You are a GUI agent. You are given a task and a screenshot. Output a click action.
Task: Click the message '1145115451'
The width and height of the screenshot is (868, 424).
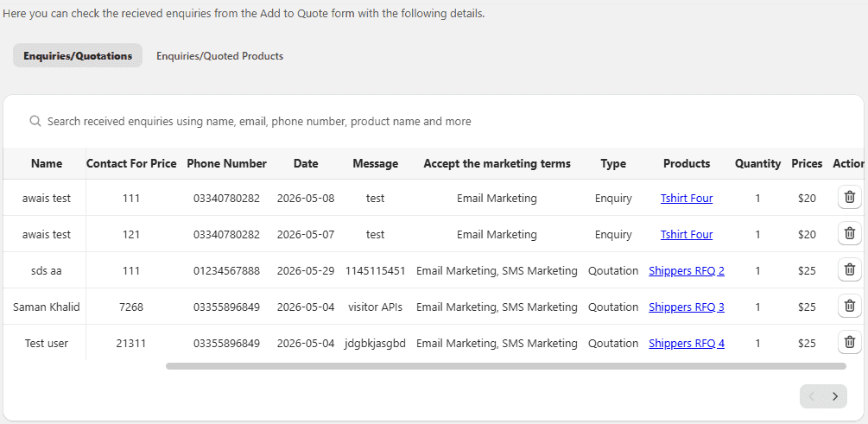[376, 270]
